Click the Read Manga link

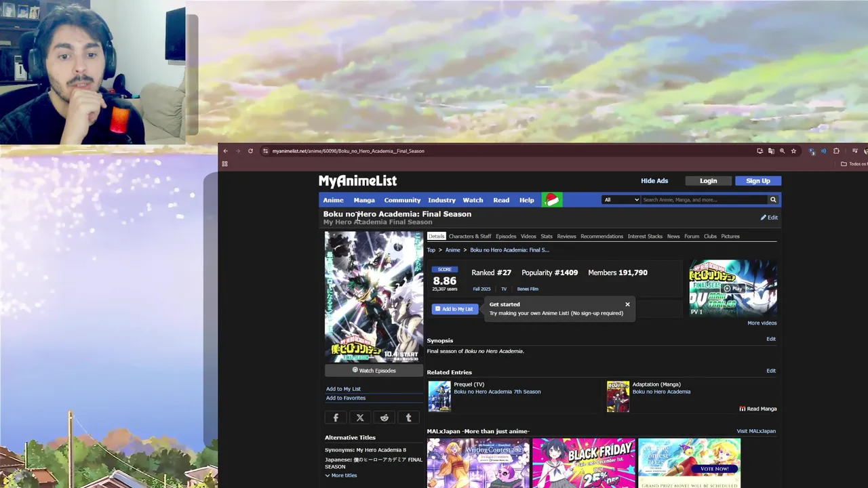[x=758, y=409]
